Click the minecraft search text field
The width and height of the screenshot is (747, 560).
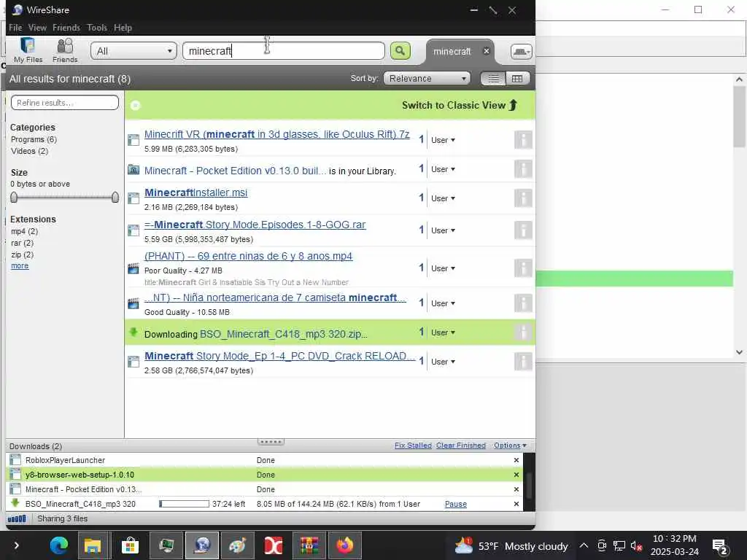pos(284,51)
